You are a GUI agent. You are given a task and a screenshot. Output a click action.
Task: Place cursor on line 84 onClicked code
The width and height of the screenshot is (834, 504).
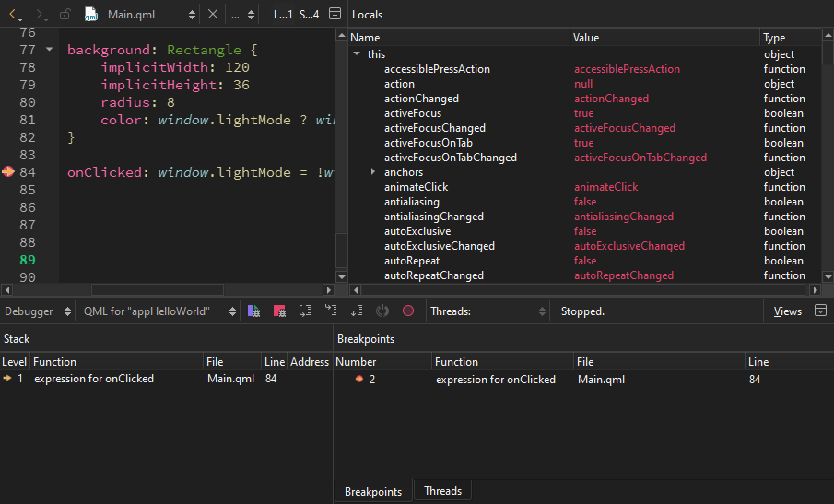click(200, 172)
